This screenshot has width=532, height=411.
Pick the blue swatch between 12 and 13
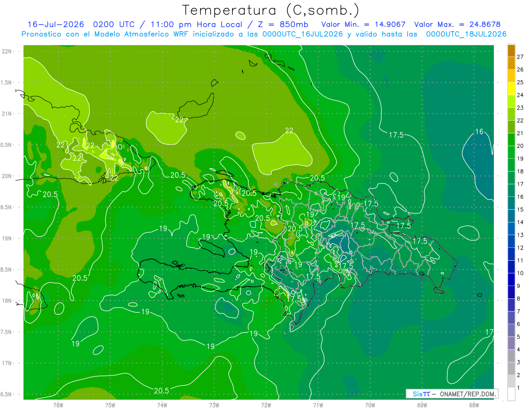pyautogui.click(x=511, y=241)
